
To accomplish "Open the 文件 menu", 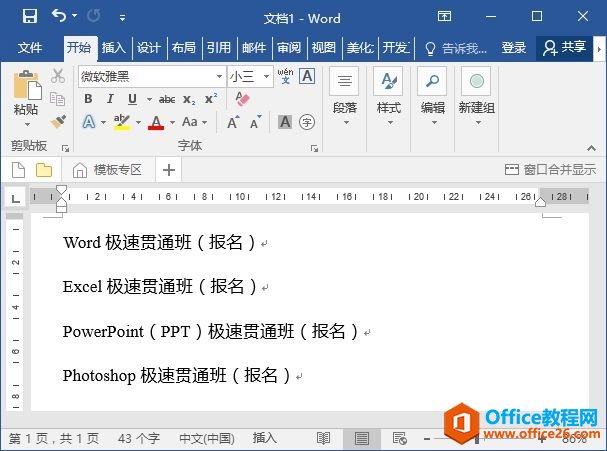I will (x=30, y=48).
